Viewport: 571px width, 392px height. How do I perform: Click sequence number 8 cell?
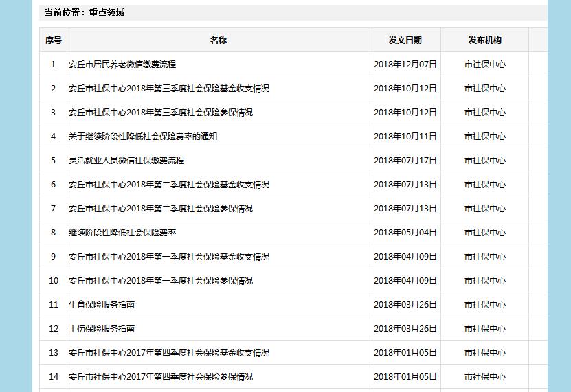[x=53, y=233]
